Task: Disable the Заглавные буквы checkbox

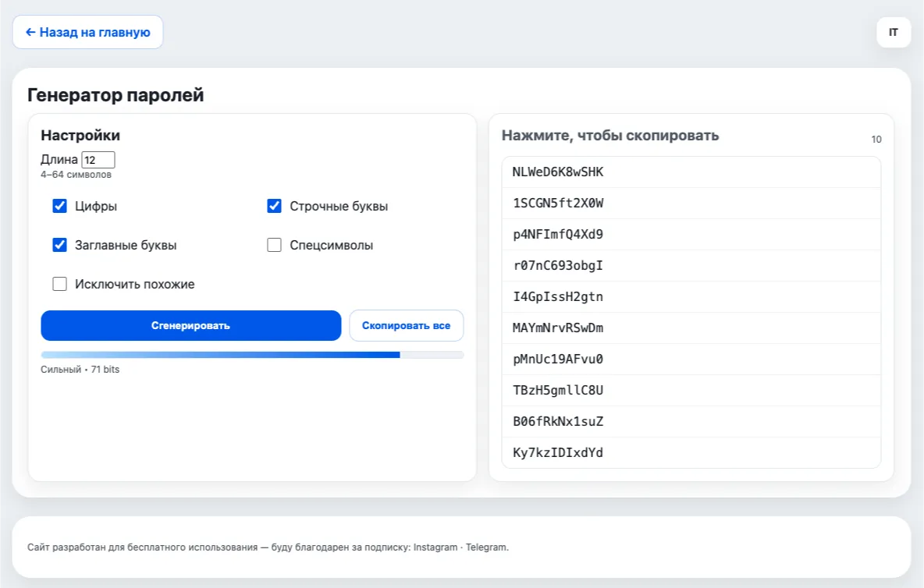Action: (60, 245)
